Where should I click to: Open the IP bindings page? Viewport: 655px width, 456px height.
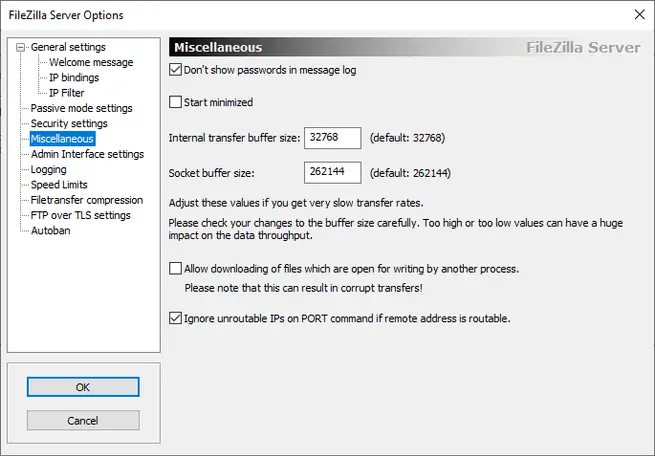[x=74, y=78]
